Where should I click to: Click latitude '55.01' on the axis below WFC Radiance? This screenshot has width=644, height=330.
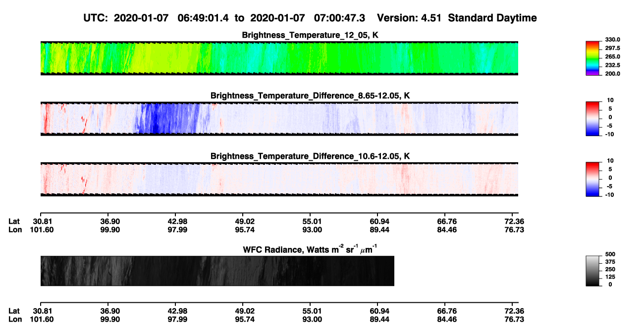(313, 311)
